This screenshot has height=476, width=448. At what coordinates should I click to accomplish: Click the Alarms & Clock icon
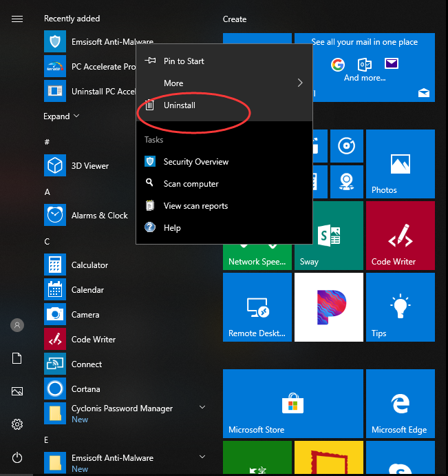(55, 215)
